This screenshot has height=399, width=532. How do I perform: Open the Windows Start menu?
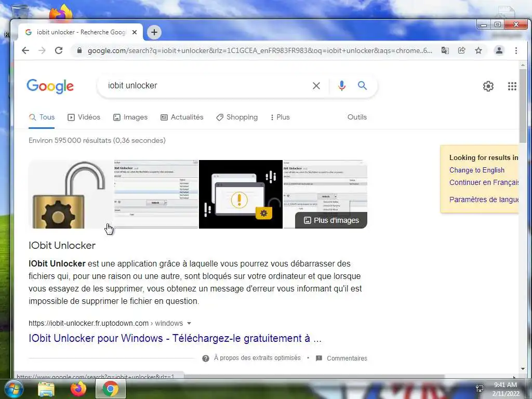click(14, 389)
